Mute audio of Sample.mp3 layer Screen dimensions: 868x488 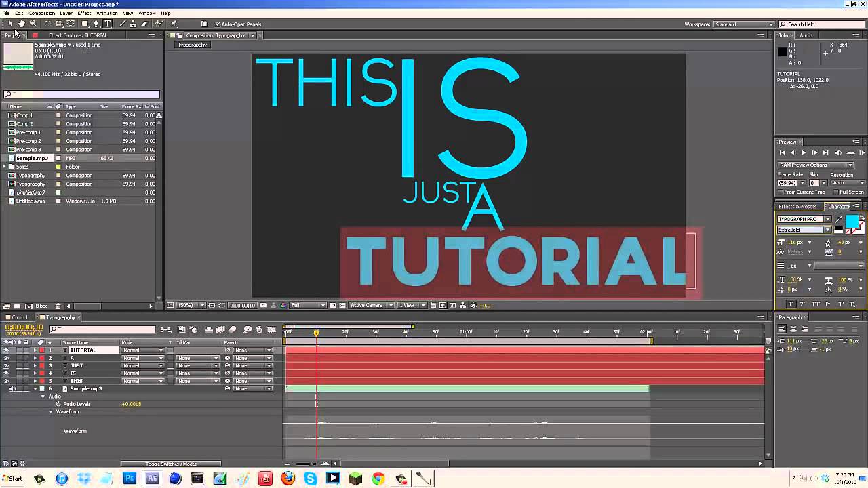(x=12, y=389)
